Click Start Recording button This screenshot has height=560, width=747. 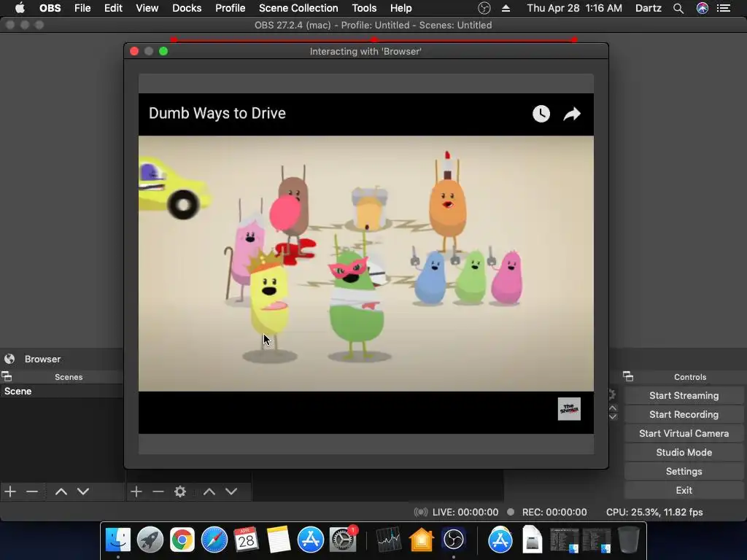coord(684,415)
